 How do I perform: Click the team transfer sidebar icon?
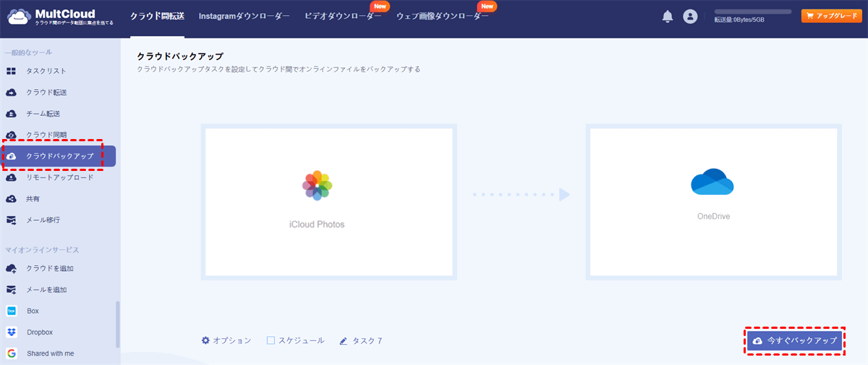click(x=12, y=114)
